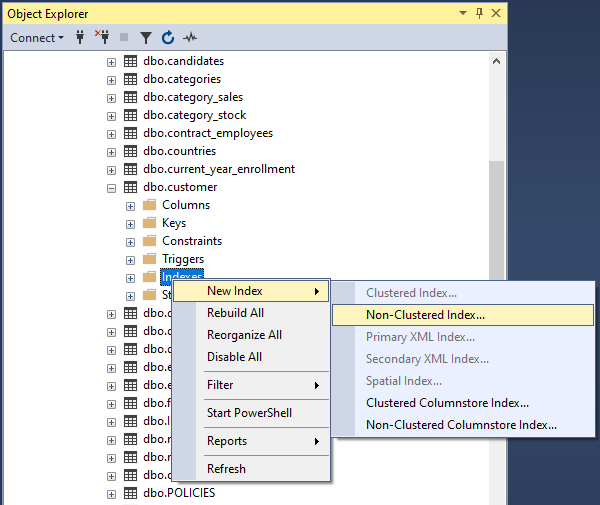The image size is (600, 505).
Task: Select the Keys folder under dbo.customer
Action: [173, 223]
